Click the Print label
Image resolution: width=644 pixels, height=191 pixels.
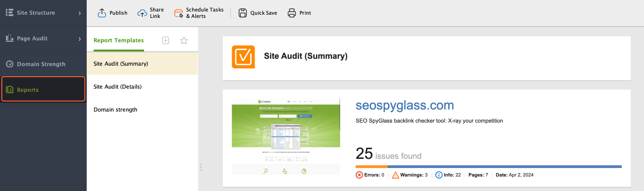click(305, 13)
